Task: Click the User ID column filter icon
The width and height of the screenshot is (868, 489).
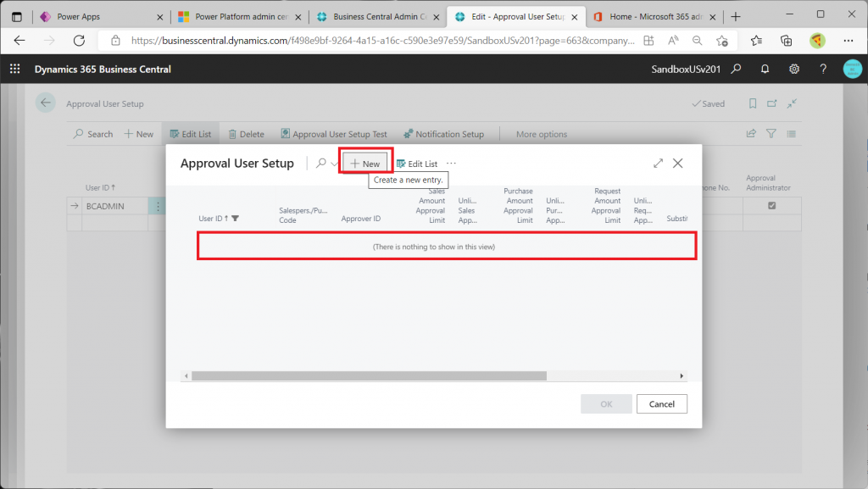Action: [x=236, y=219]
